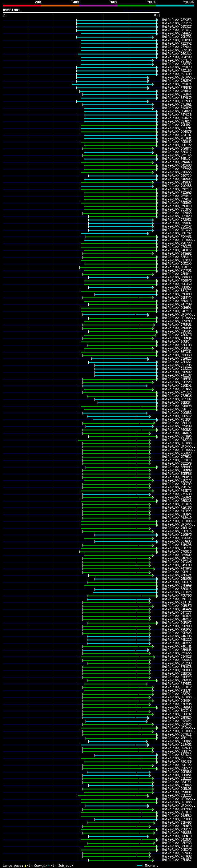197x868 pixels.
Task: Click the green ~80% identity legend bar
Action: click(136, 6)
